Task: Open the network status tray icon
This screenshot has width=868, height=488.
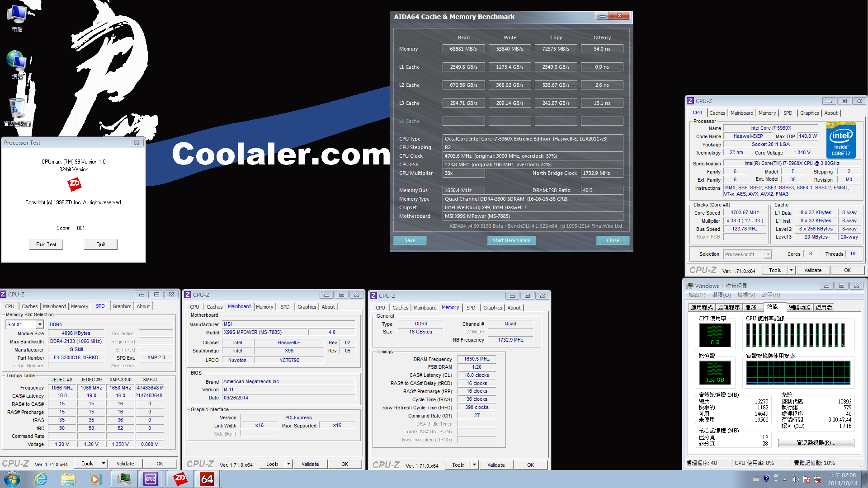Action: coord(817,479)
